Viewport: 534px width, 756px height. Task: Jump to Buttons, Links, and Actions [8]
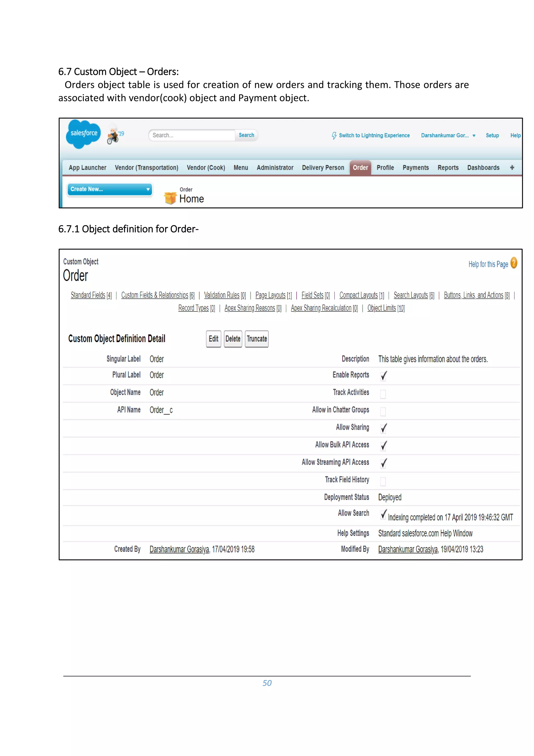click(x=477, y=295)
